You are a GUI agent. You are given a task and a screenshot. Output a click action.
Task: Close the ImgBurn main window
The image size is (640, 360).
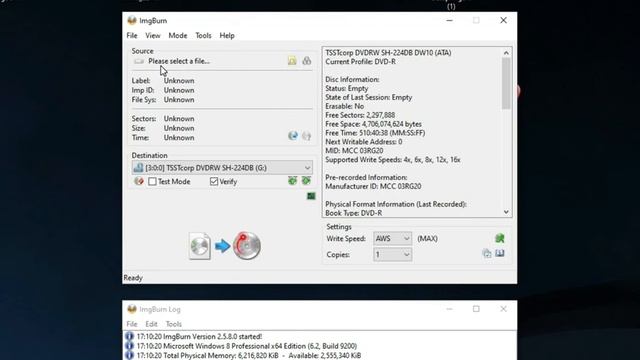(x=503, y=20)
